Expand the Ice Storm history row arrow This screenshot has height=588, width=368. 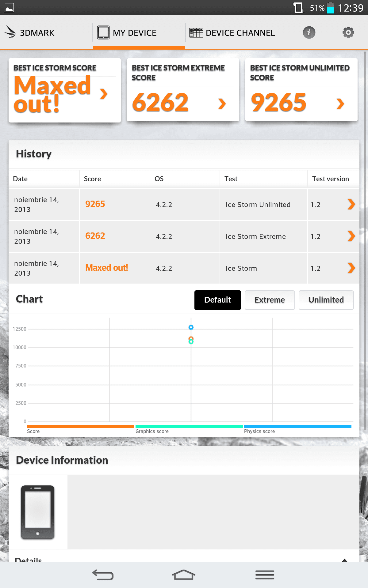[351, 268]
